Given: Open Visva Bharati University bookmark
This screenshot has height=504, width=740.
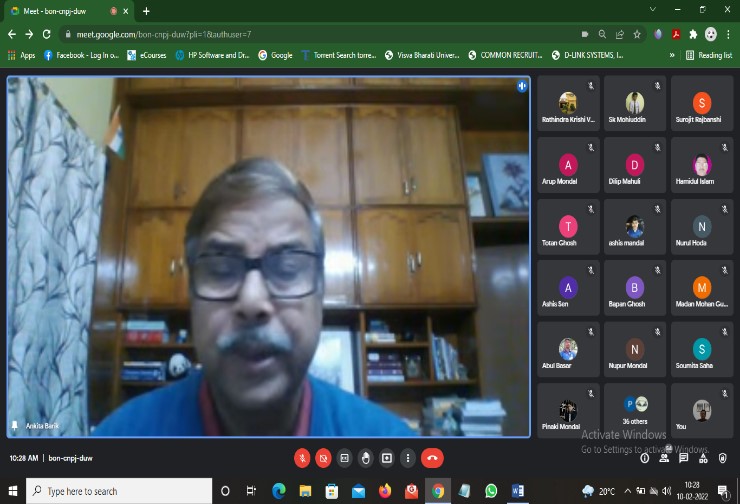Looking at the screenshot, I should point(422,55).
